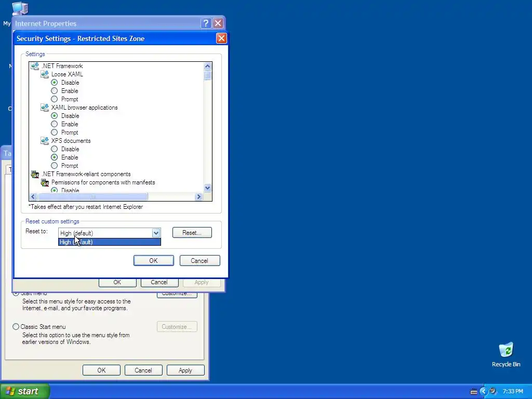The width and height of the screenshot is (532, 399).
Task: Click the vertical scrollbar thumb in settings
Action: tap(208, 75)
